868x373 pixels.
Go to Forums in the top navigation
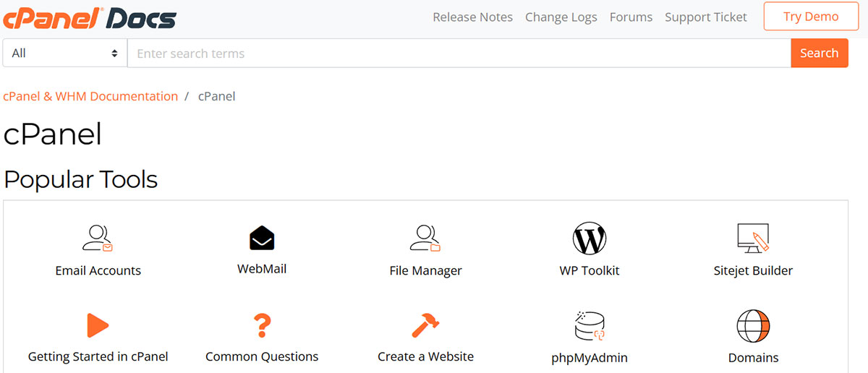click(631, 17)
